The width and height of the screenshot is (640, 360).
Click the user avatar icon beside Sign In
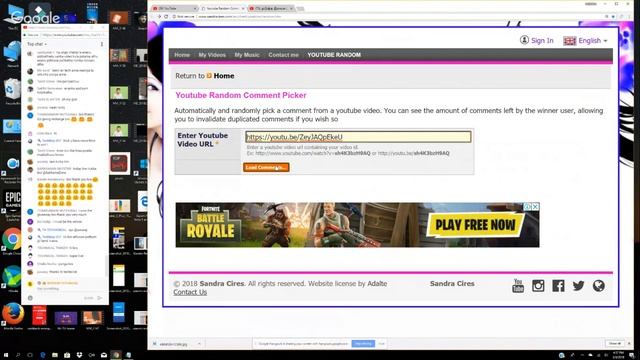pyautogui.click(x=524, y=40)
